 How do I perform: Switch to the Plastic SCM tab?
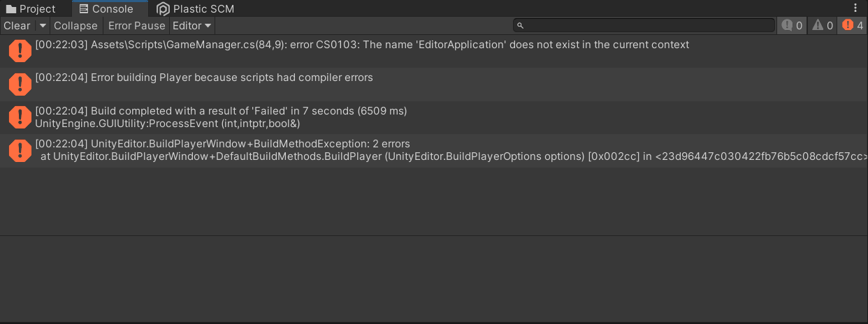pos(196,9)
